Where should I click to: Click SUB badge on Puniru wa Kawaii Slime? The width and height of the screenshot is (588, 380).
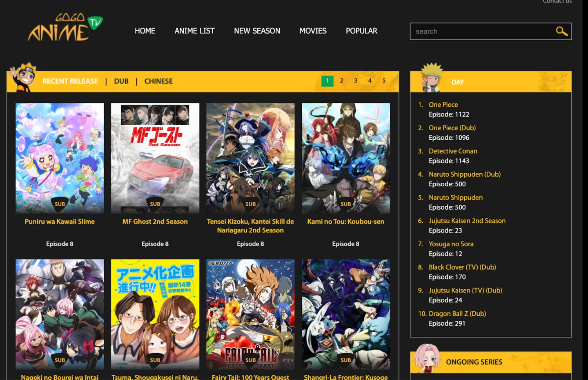60,204
